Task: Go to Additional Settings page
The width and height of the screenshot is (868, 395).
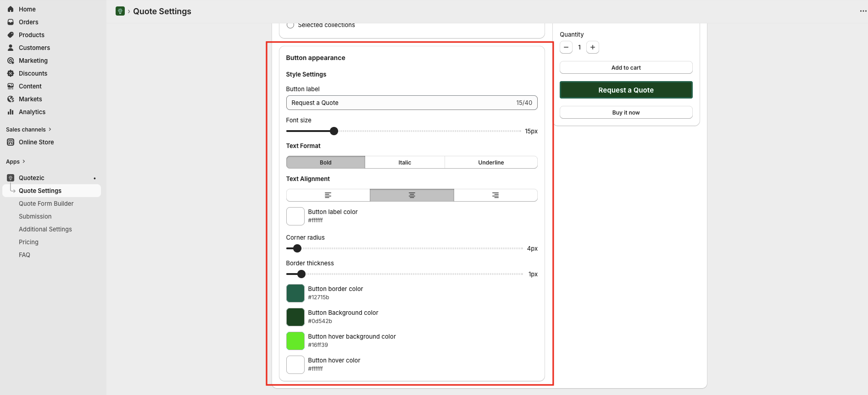Action: tap(45, 229)
